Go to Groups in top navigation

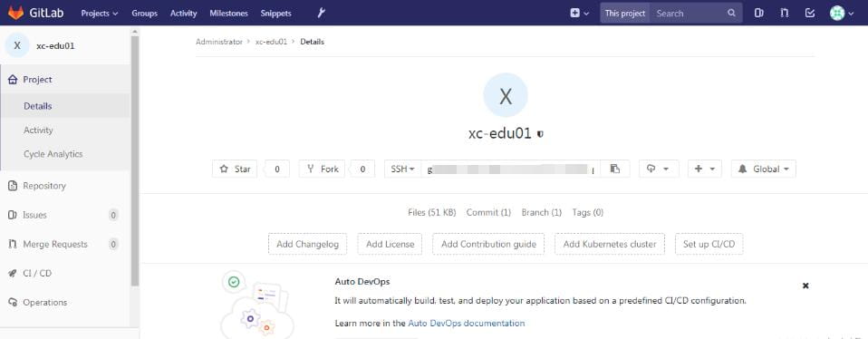coord(144,14)
